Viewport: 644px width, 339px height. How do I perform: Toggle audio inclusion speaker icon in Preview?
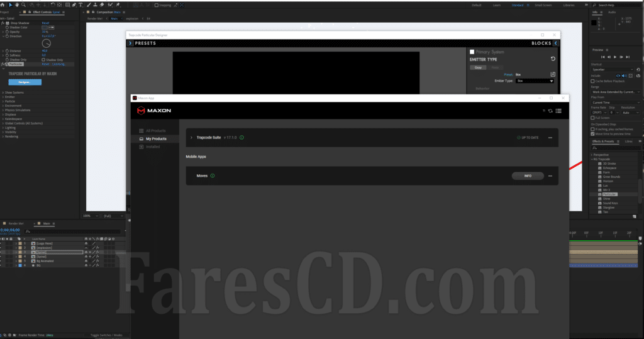point(625,76)
